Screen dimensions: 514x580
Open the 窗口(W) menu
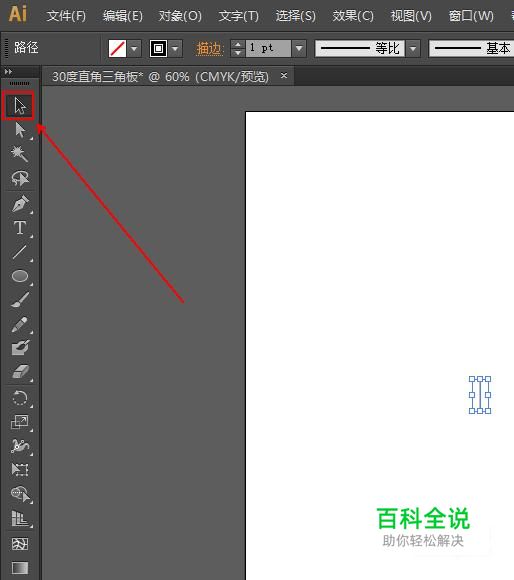tap(471, 16)
